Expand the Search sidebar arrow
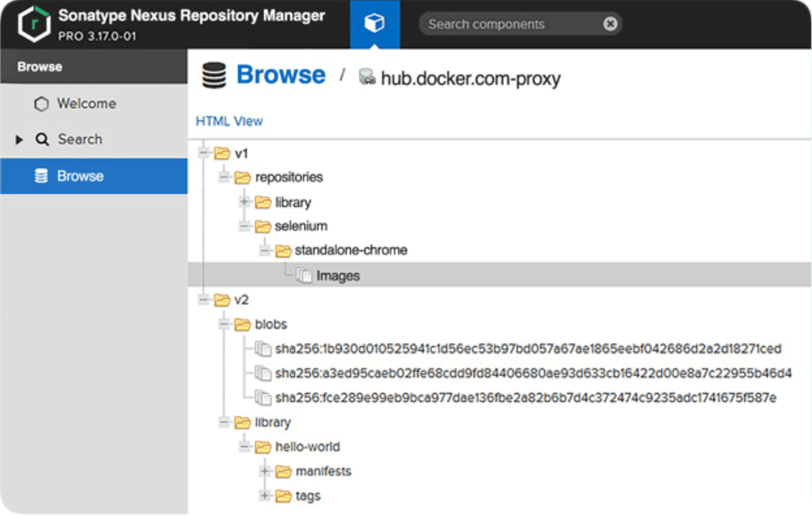 click(x=19, y=140)
